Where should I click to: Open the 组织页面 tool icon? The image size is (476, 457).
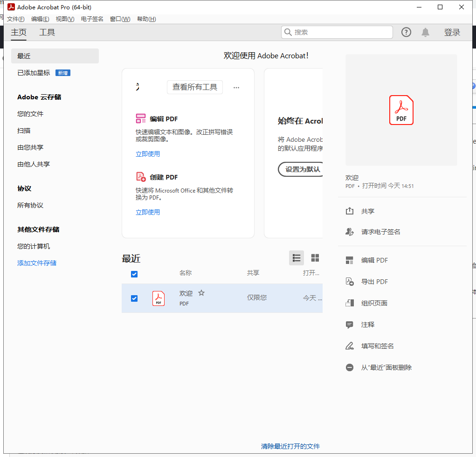(350, 303)
